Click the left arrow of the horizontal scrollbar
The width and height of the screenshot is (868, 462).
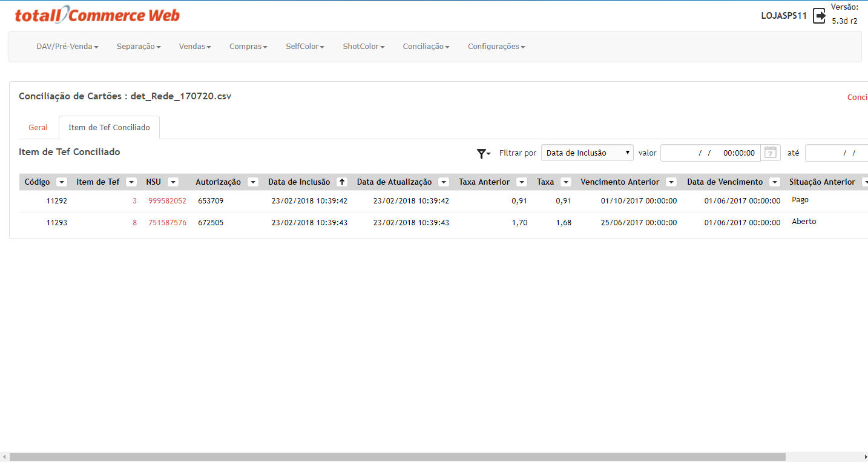[x=4, y=457]
